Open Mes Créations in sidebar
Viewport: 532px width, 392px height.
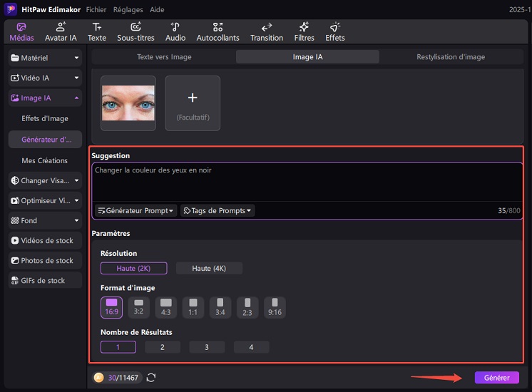[x=45, y=160]
